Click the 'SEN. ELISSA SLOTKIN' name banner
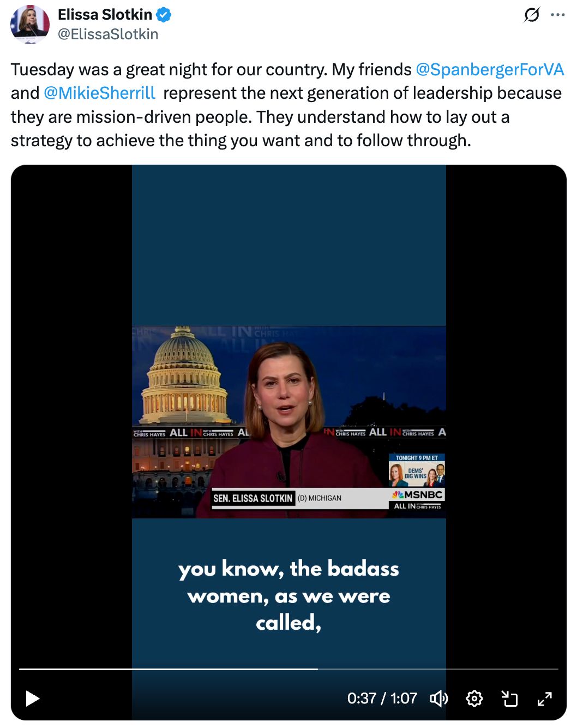The image size is (577, 728). 253,498
